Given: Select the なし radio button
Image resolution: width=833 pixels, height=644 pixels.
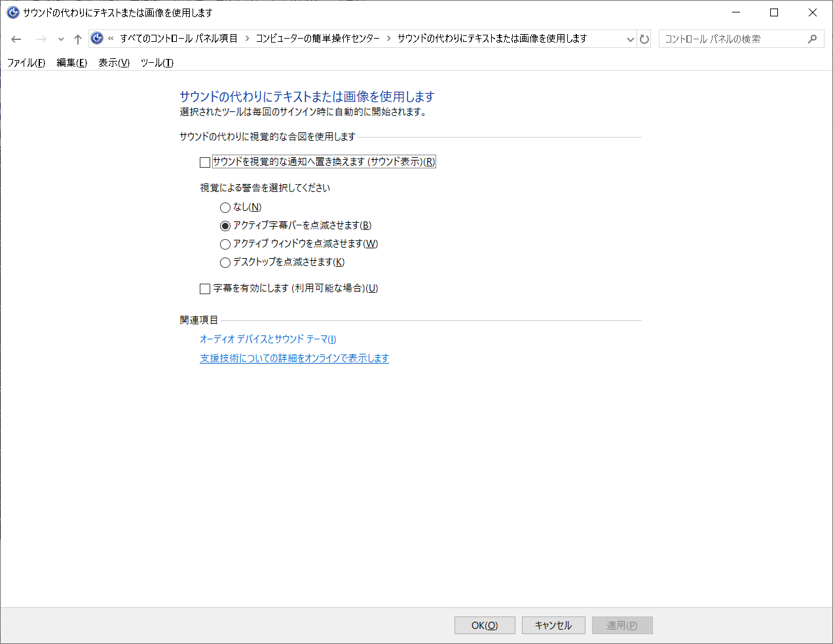Looking at the screenshot, I should tap(225, 207).
